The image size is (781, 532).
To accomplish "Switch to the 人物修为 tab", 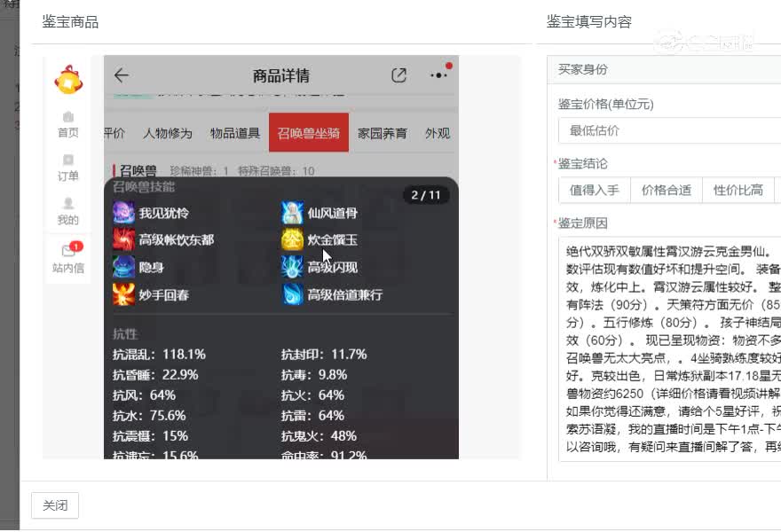I will click(x=168, y=133).
